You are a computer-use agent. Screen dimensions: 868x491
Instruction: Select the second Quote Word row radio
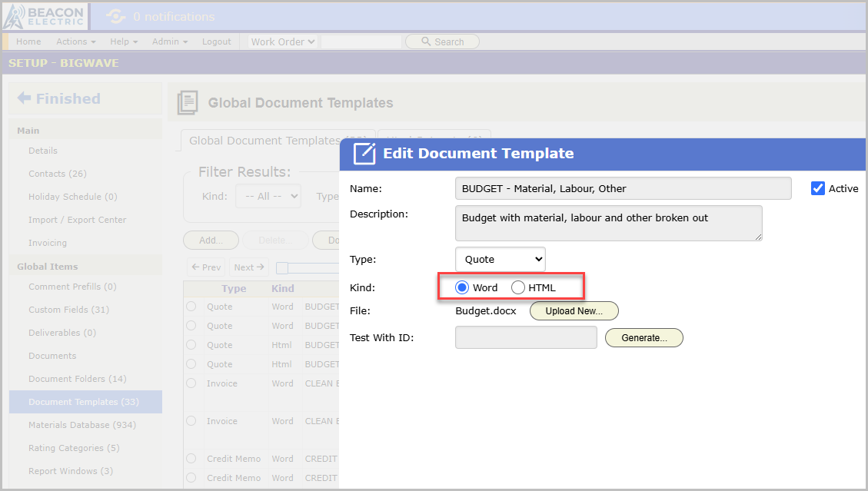click(x=191, y=326)
